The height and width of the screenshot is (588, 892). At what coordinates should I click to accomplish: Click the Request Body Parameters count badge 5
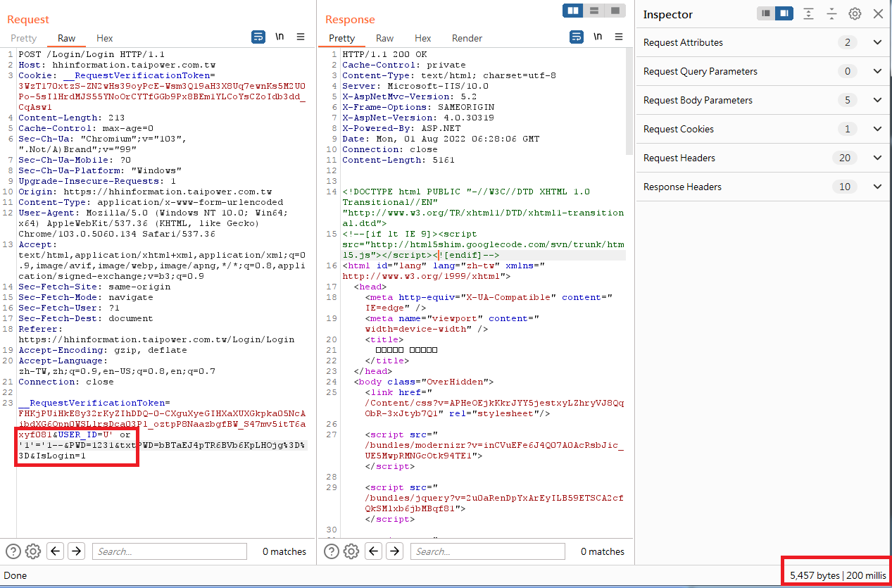coord(847,100)
